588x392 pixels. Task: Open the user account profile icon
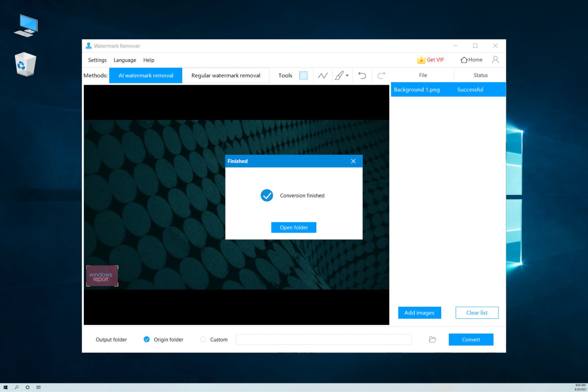[495, 60]
